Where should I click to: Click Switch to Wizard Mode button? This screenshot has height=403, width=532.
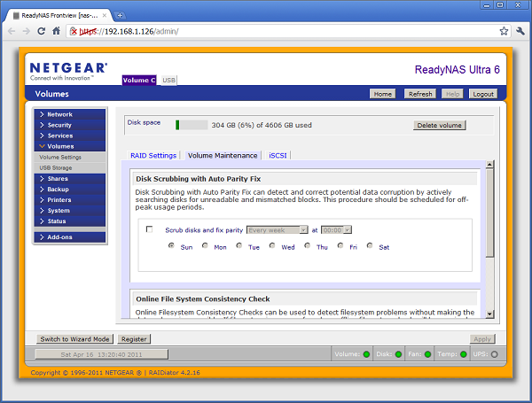[75, 339]
